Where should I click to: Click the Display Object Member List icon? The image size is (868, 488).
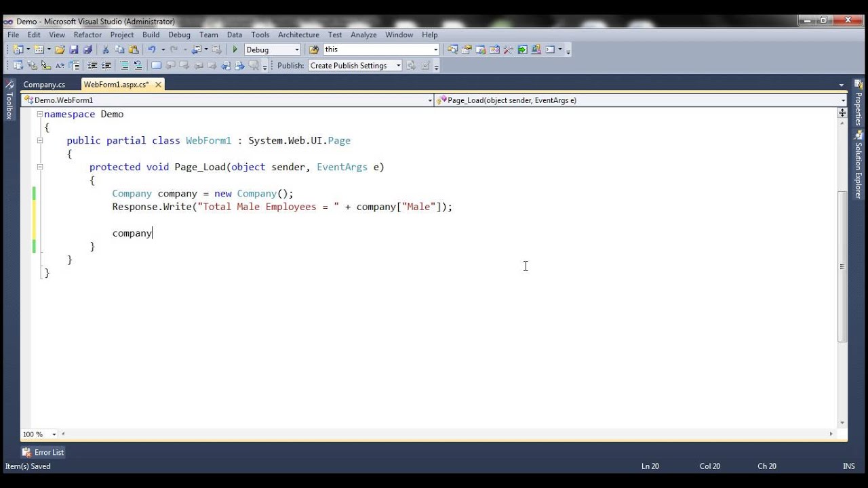pyautogui.click(x=18, y=66)
